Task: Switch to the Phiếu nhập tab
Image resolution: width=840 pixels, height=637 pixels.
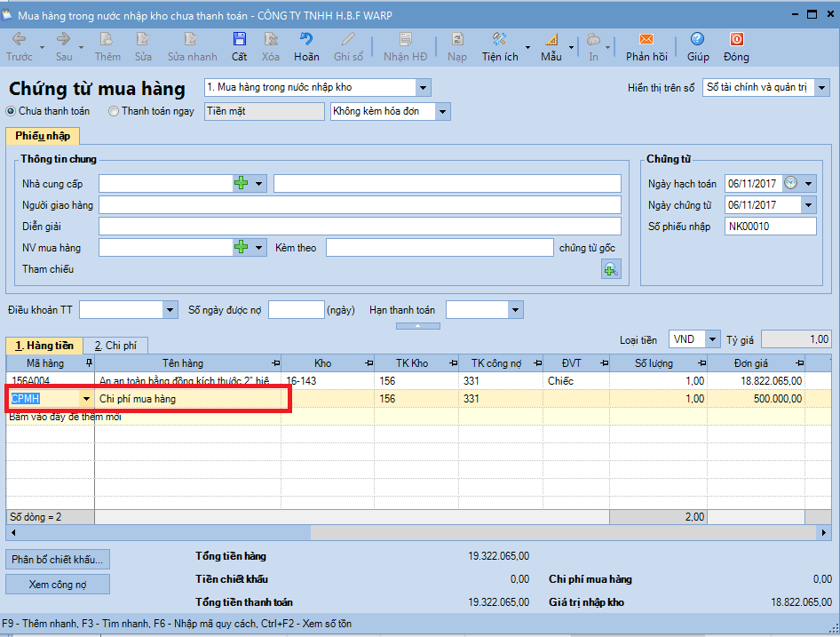Action: pos(43,136)
